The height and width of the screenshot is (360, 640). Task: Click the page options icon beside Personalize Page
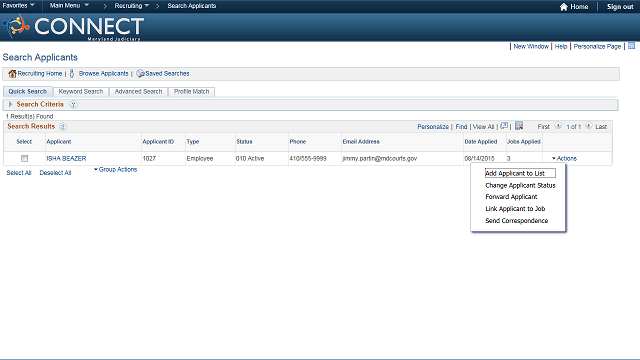pyautogui.click(x=631, y=46)
